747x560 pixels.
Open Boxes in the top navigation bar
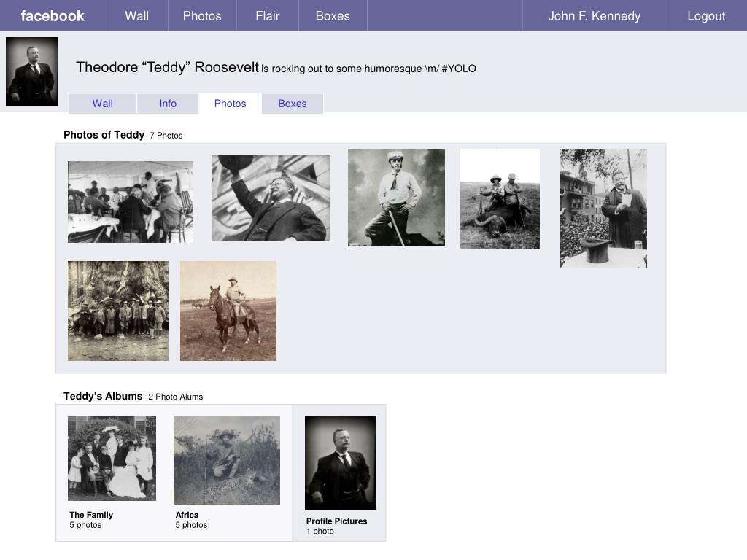pyautogui.click(x=333, y=16)
